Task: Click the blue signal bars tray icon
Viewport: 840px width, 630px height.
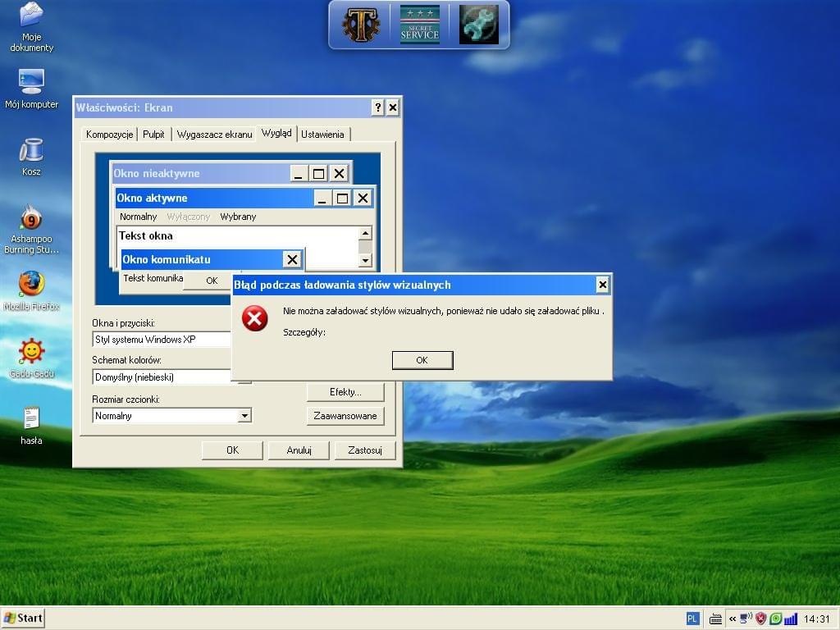Action: point(790,619)
